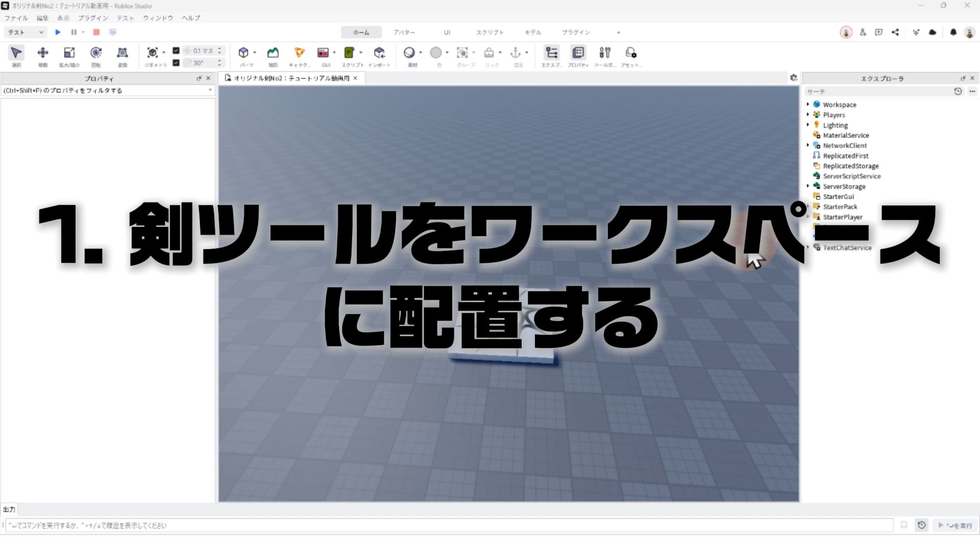This screenshot has height=551, width=980.
Task: Click the run command button
Action: pos(955,525)
